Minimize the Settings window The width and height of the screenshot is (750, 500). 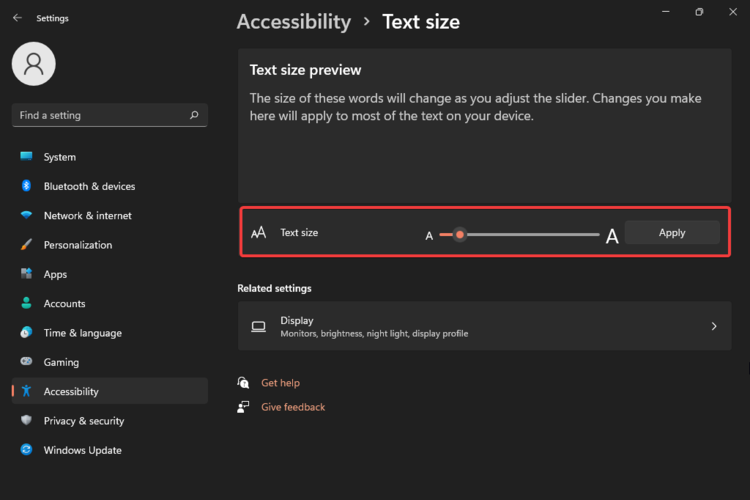tap(665, 11)
